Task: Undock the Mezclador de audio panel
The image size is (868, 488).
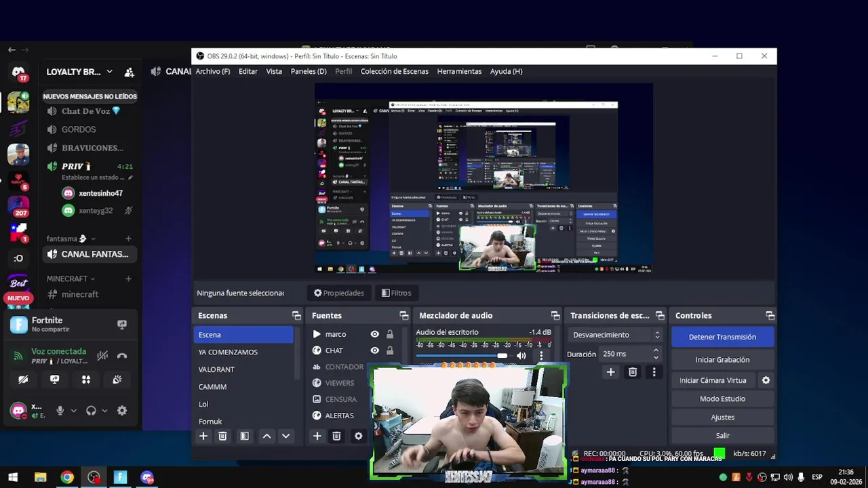Action: tap(555, 316)
